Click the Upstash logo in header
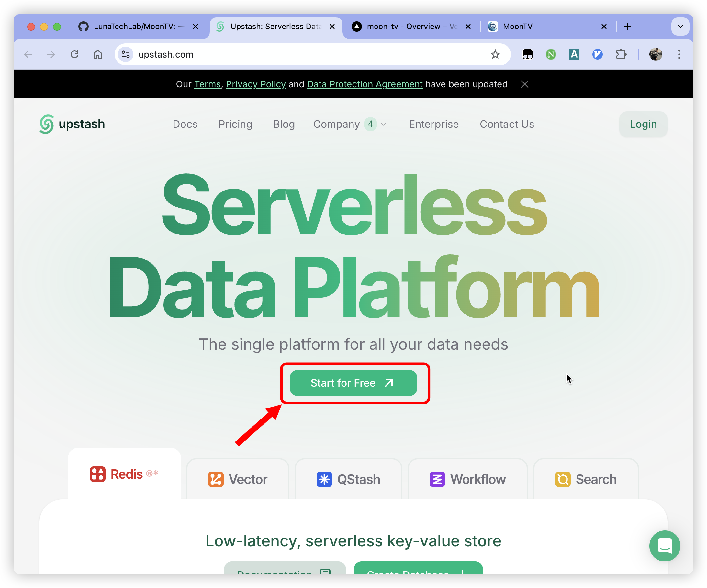Screen dimensions: 707x588 (x=72, y=124)
